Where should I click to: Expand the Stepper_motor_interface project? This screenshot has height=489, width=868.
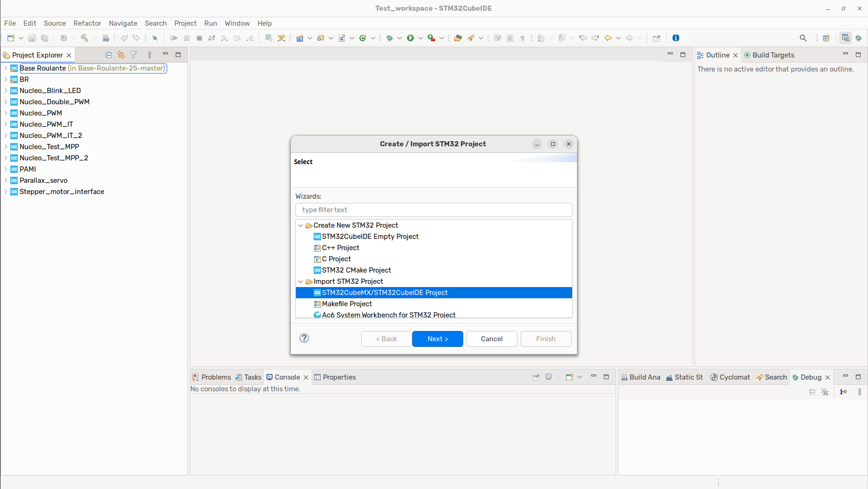(x=6, y=192)
